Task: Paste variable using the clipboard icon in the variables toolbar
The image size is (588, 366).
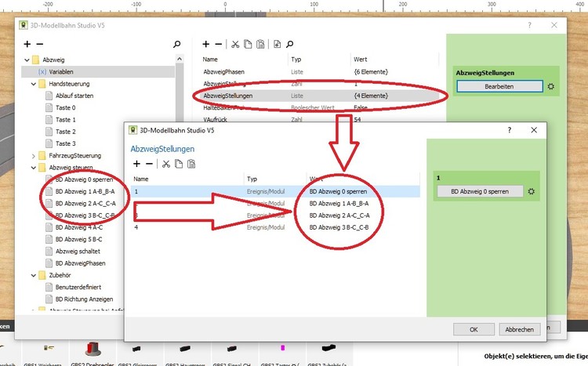Action: coord(260,44)
